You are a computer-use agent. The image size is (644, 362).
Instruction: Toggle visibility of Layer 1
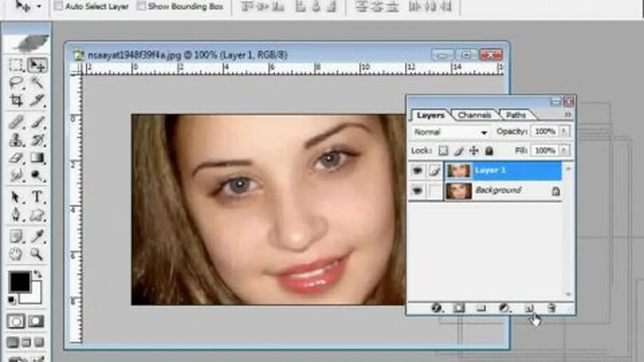click(417, 171)
